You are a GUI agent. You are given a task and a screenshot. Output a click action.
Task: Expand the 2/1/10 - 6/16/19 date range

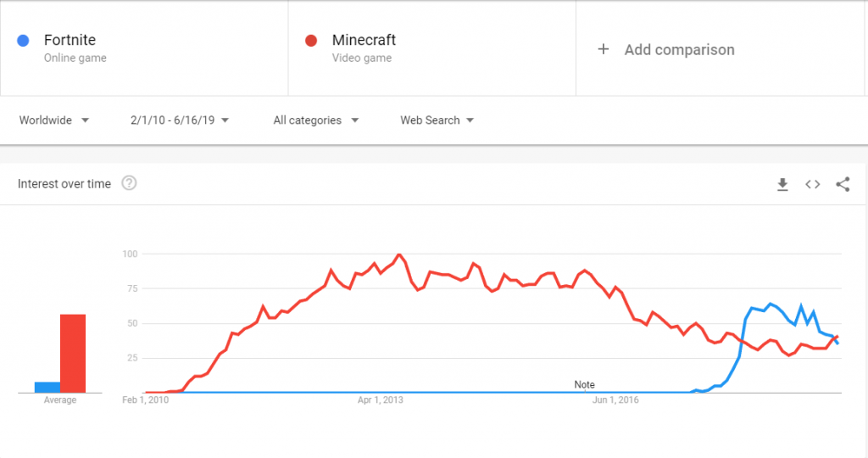[x=180, y=120]
